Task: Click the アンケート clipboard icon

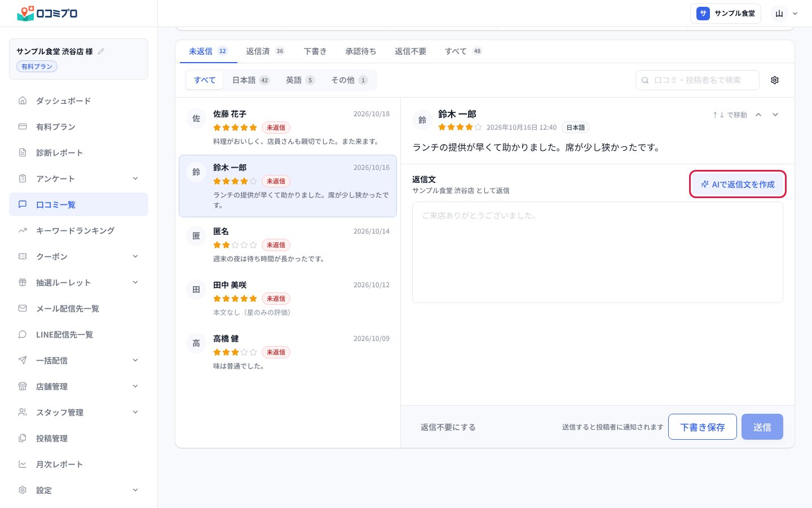Action: tap(23, 178)
